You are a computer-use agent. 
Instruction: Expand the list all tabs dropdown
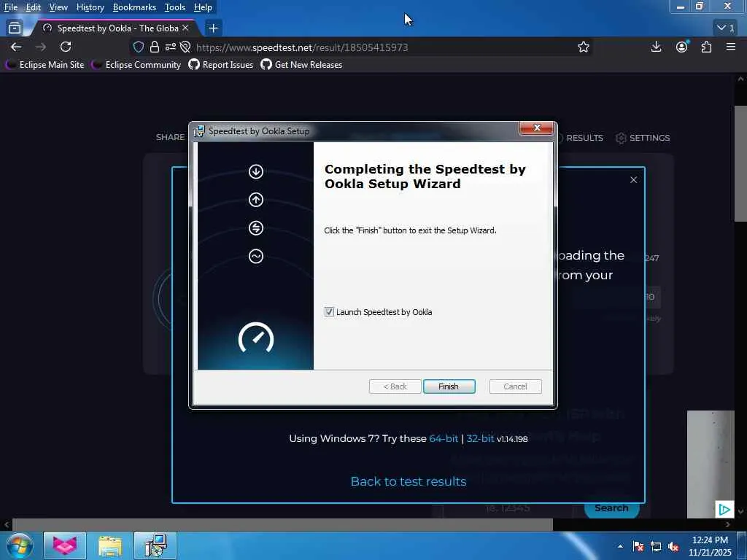click(726, 28)
